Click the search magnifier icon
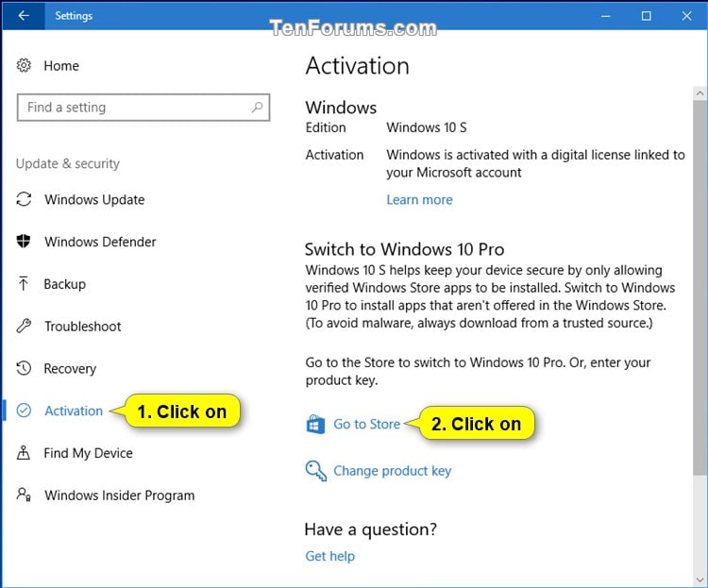Viewport: 708px width, 588px height. pyautogui.click(x=257, y=107)
